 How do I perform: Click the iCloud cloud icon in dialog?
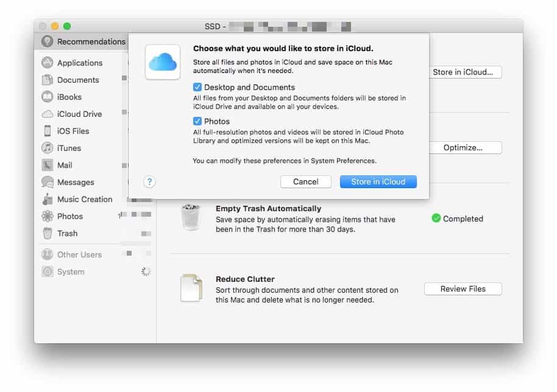[162, 62]
